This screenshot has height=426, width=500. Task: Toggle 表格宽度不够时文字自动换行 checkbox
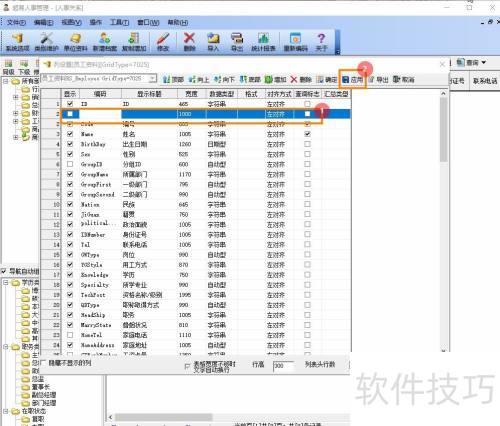tap(187, 366)
